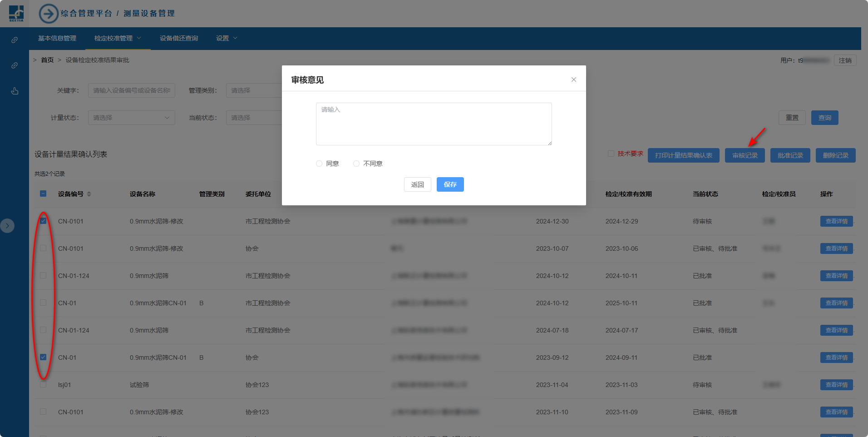Image resolution: width=868 pixels, height=437 pixels.
Task: Toggle the select-all checkbox in table header
Action: [x=43, y=194]
